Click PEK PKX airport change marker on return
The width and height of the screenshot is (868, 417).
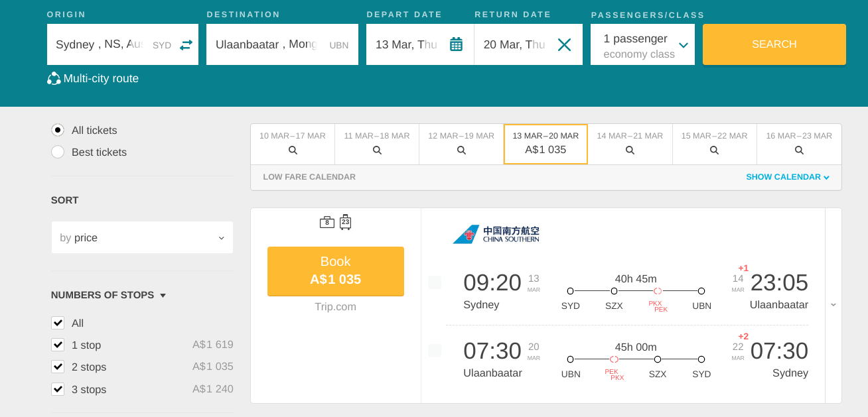point(614,359)
